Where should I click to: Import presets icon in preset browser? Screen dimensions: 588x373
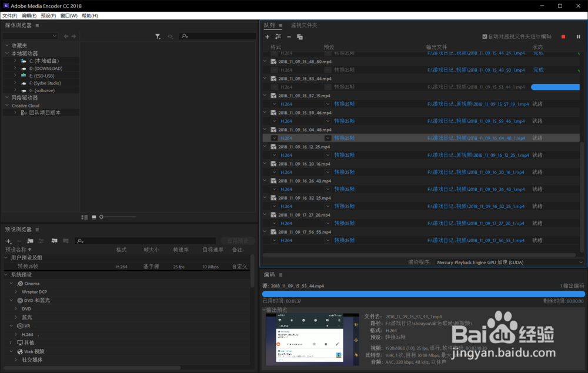(x=54, y=241)
